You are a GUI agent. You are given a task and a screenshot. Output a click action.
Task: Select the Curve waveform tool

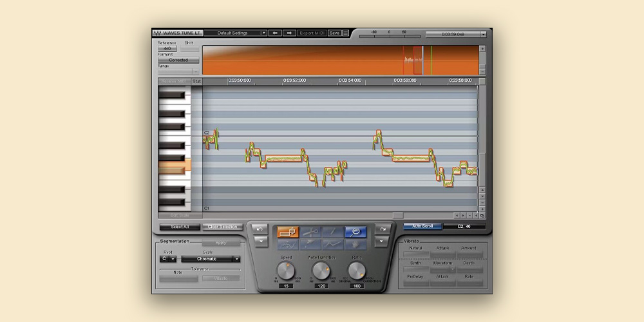287,244
